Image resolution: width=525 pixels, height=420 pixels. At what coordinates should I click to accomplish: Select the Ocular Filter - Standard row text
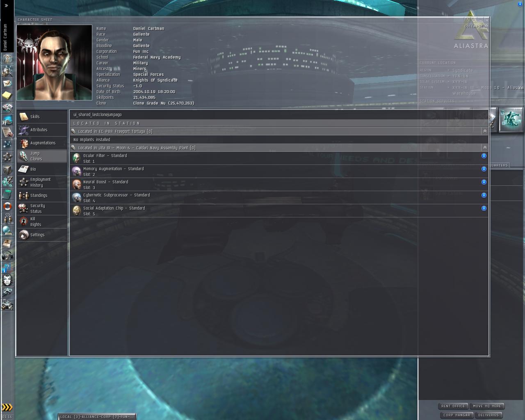click(105, 156)
